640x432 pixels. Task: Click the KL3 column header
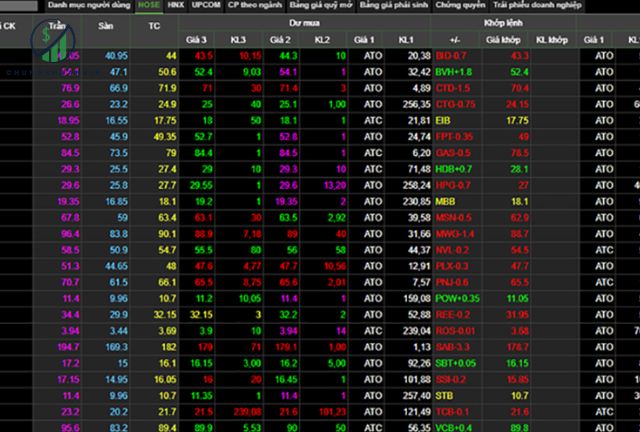click(x=238, y=40)
